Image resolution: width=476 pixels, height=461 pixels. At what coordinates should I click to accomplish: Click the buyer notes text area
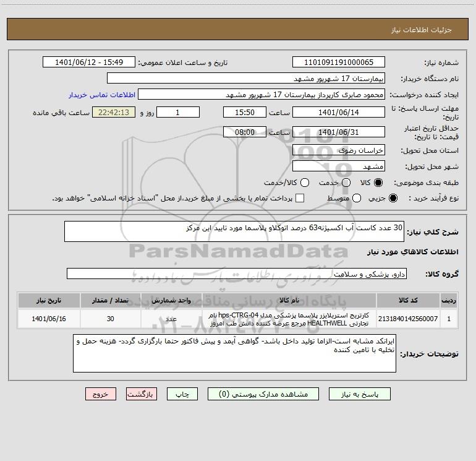tap(234, 353)
